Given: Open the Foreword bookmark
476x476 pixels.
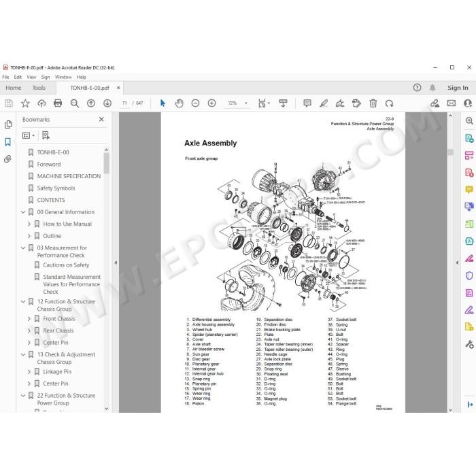Looking at the screenshot, I should click(49, 165).
